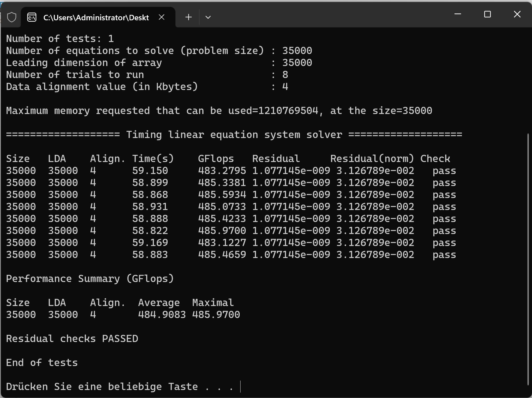Screen dimensions: 532x398
Task: Click the administrator shield icon
Action: [12, 17]
